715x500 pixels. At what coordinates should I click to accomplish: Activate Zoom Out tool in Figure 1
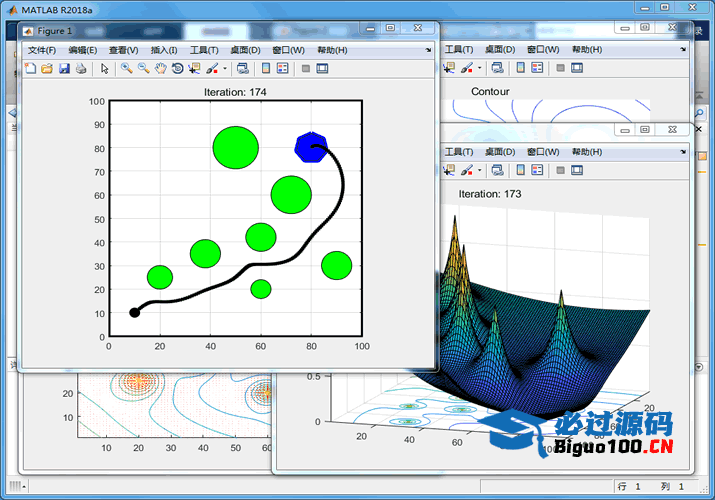(144, 68)
